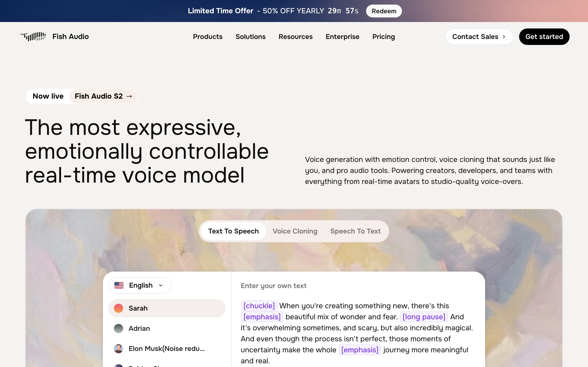
Task: Click the US flag icon in language selector
Action: click(x=119, y=285)
